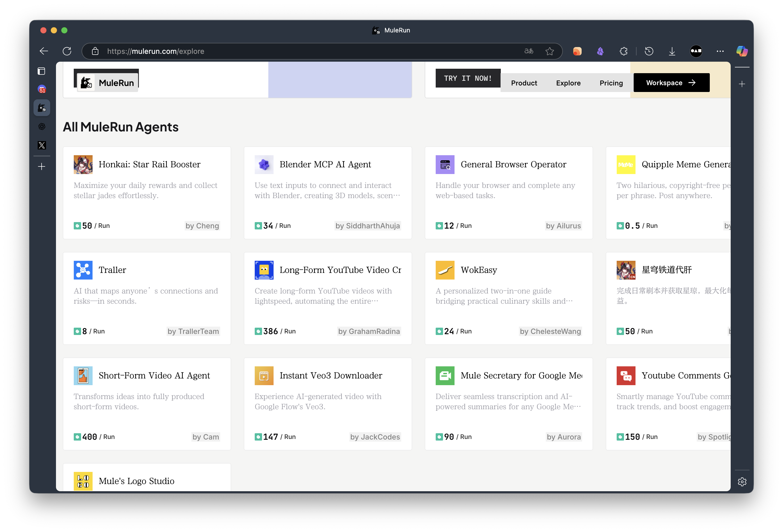Open Blender MCP AI Agent title
This screenshot has width=783, height=532.
[325, 164]
